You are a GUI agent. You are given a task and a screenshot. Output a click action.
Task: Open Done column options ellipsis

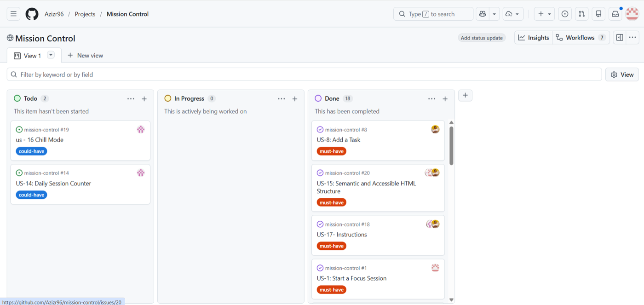tap(431, 98)
